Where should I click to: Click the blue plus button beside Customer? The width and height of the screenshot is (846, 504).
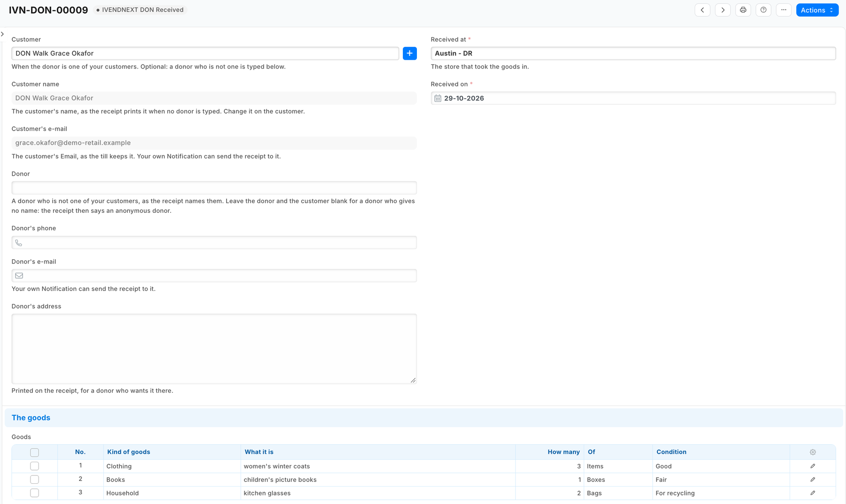click(x=410, y=54)
